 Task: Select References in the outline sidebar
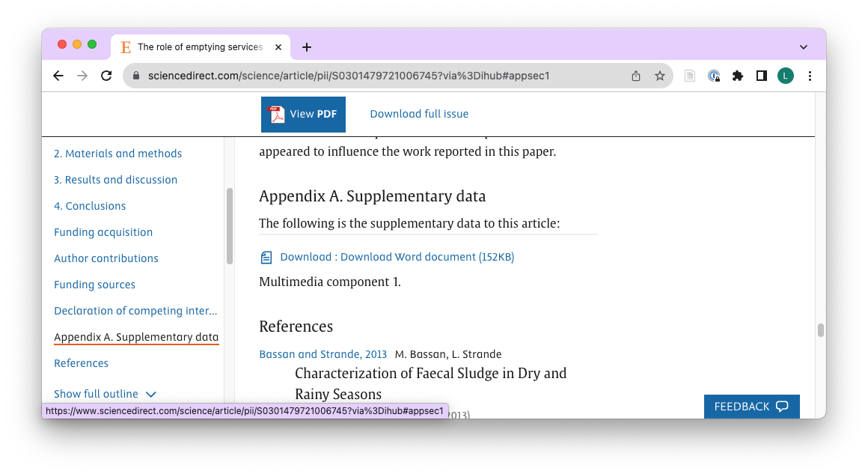point(81,363)
